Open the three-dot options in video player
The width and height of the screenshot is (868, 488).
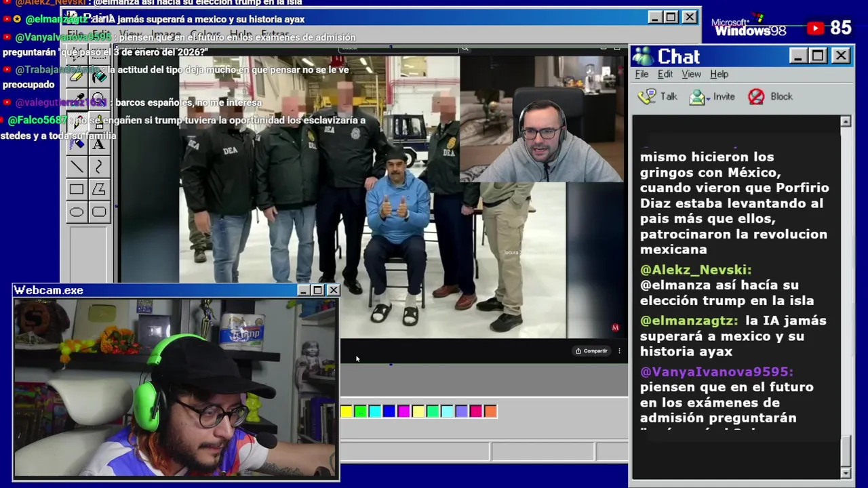[x=619, y=350]
